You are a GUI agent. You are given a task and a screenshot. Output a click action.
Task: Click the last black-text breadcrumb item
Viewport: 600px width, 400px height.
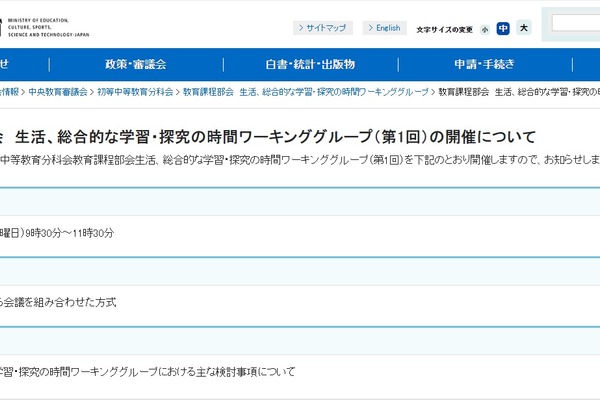518,92
